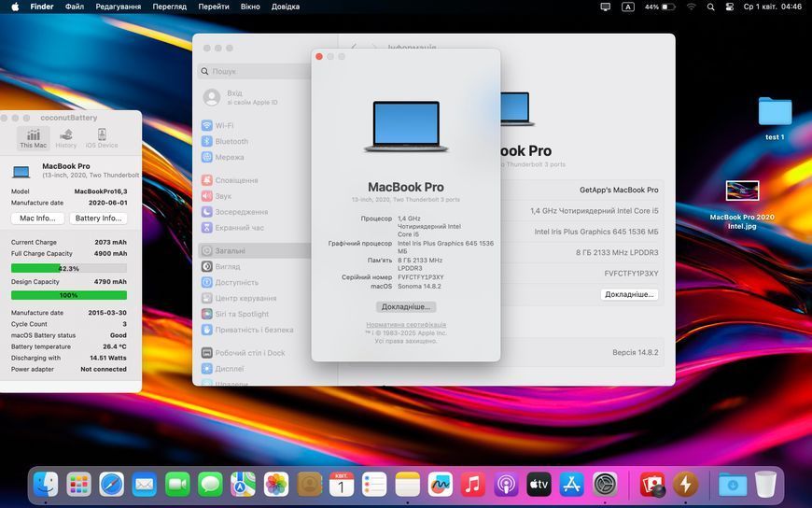Open the Apple menu

coord(15,7)
